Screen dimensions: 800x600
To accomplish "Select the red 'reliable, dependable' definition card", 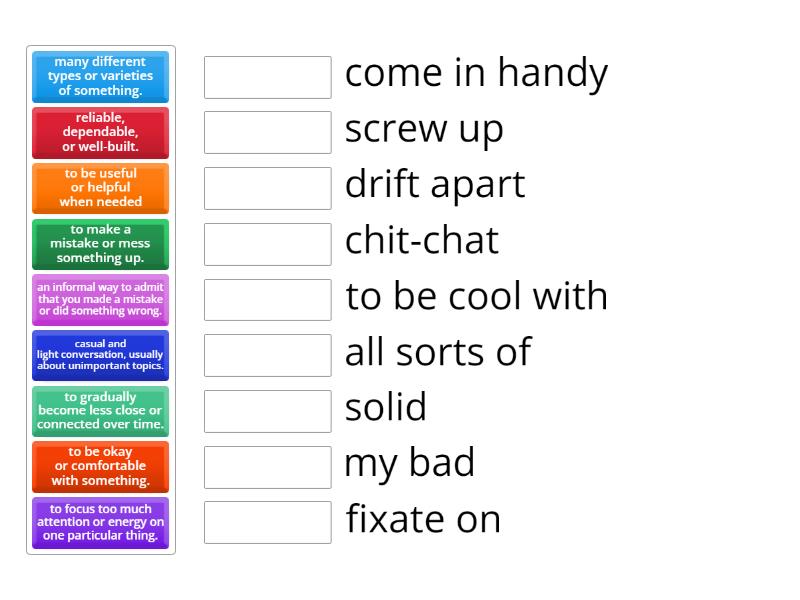I will [x=100, y=133].
